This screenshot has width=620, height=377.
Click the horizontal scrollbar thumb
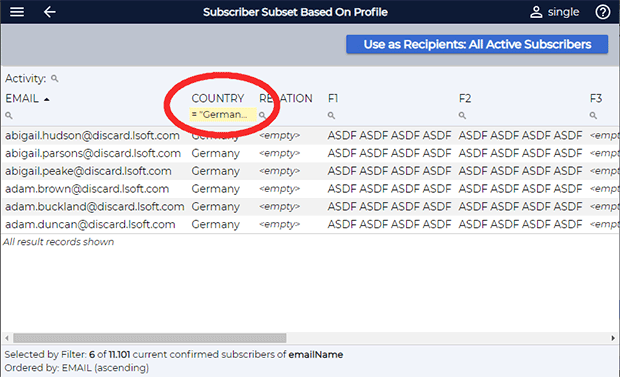(150, 338)
